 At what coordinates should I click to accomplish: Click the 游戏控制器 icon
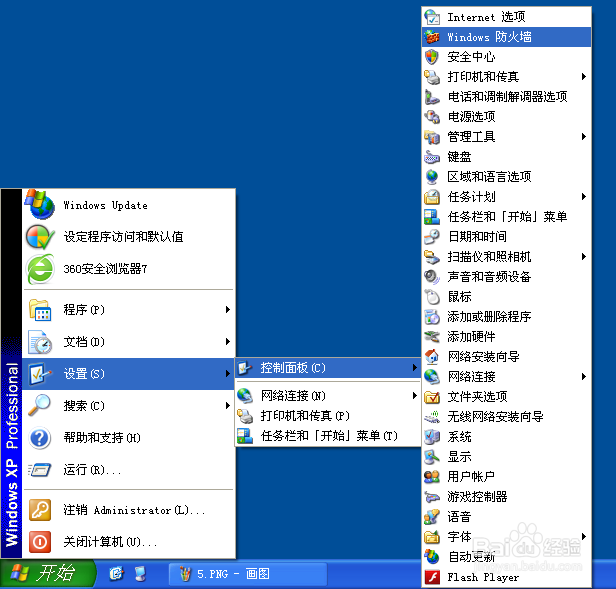432,497
